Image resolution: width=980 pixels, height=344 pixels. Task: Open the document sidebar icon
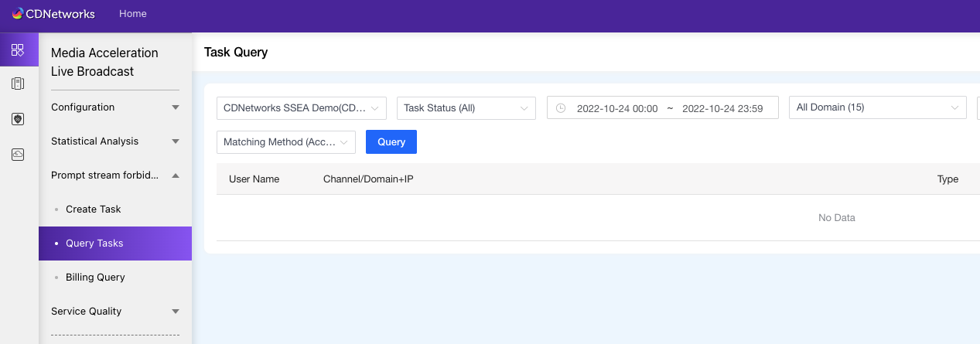click(x=18, y=84)
